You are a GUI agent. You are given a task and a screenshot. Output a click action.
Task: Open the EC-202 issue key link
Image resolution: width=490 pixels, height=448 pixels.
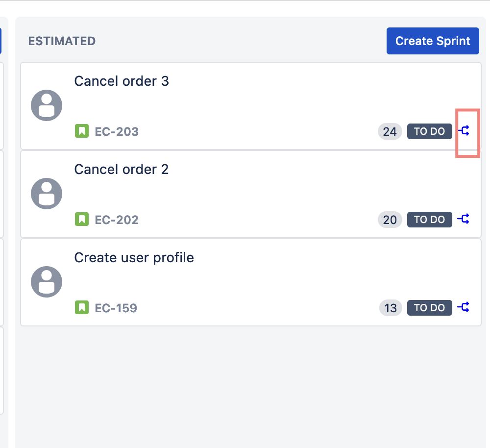click(x=117, y=220)
